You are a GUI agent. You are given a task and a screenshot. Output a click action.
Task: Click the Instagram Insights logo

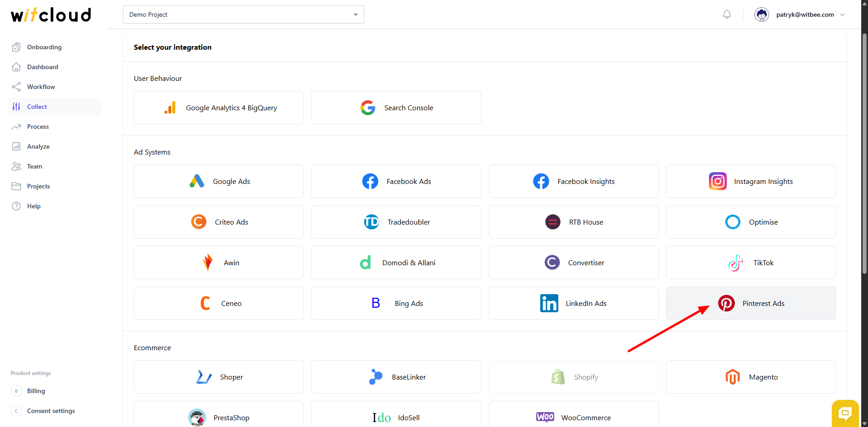coord(718,181)
